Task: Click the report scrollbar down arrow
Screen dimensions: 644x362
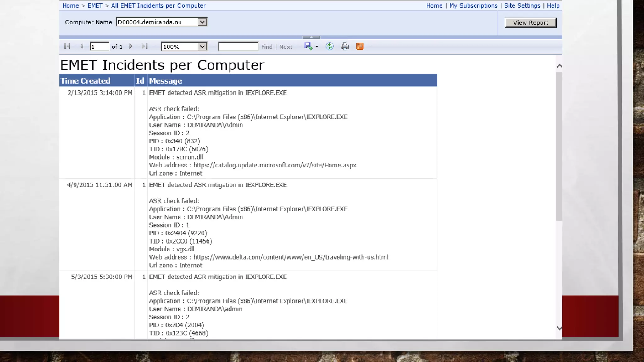Action: (559, 328)
